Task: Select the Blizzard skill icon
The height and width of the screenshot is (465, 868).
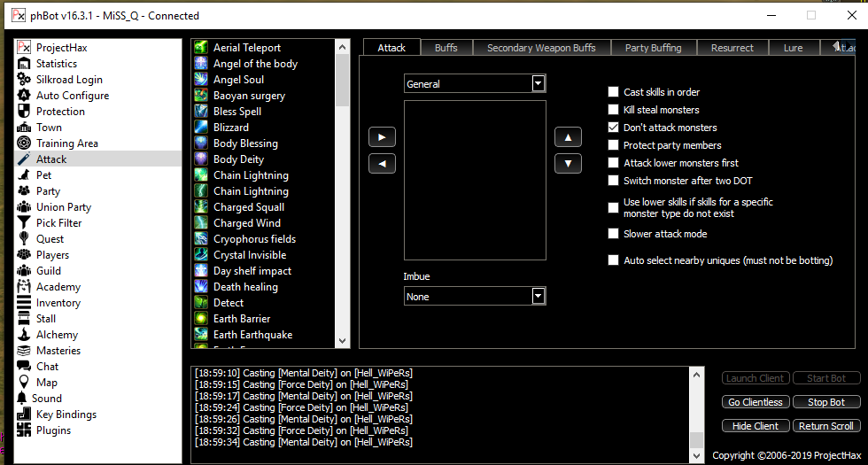Action: pos(201,128)
